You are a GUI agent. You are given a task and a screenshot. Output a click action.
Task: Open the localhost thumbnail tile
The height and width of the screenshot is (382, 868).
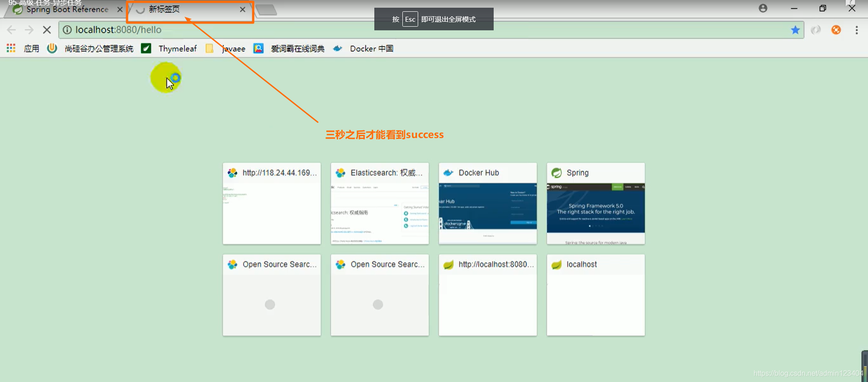596,295
